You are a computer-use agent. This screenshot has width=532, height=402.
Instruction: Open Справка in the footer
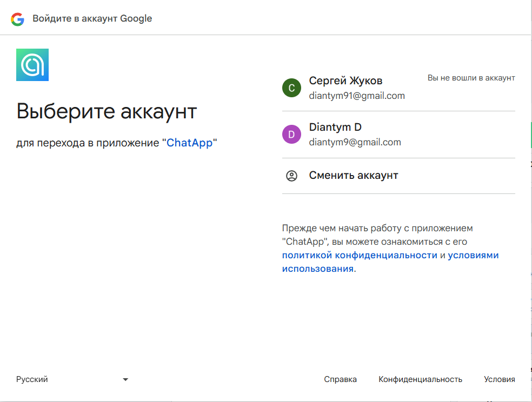[x=340, y=379]
